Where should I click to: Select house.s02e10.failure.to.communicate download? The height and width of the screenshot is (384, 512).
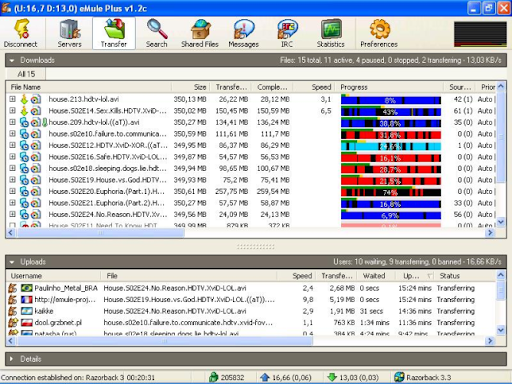coord(252,134)
